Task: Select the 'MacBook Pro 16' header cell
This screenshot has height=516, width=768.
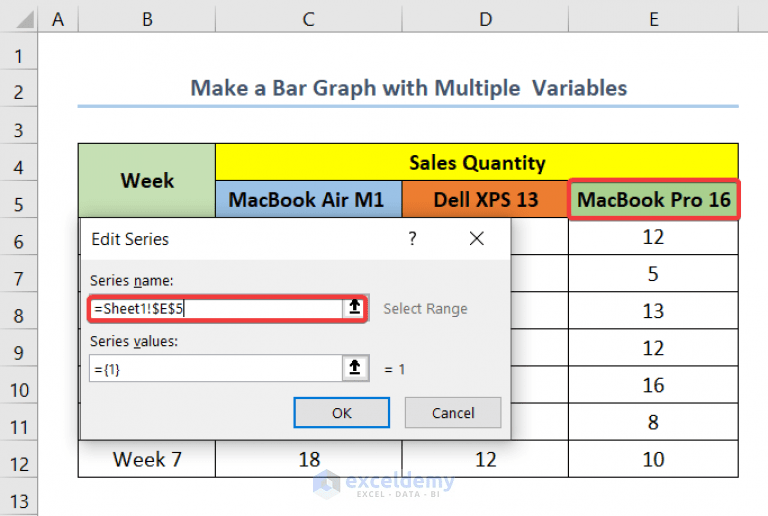Action: (653, 199)
